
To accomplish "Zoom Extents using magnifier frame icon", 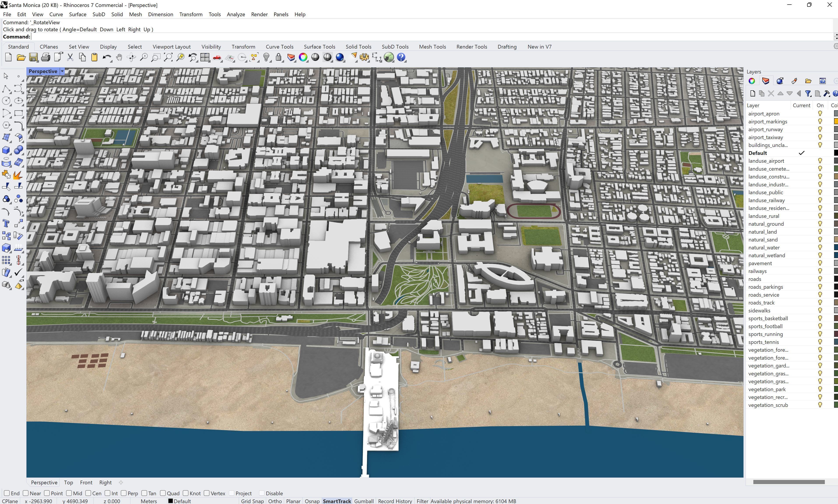I will (168, 57).
